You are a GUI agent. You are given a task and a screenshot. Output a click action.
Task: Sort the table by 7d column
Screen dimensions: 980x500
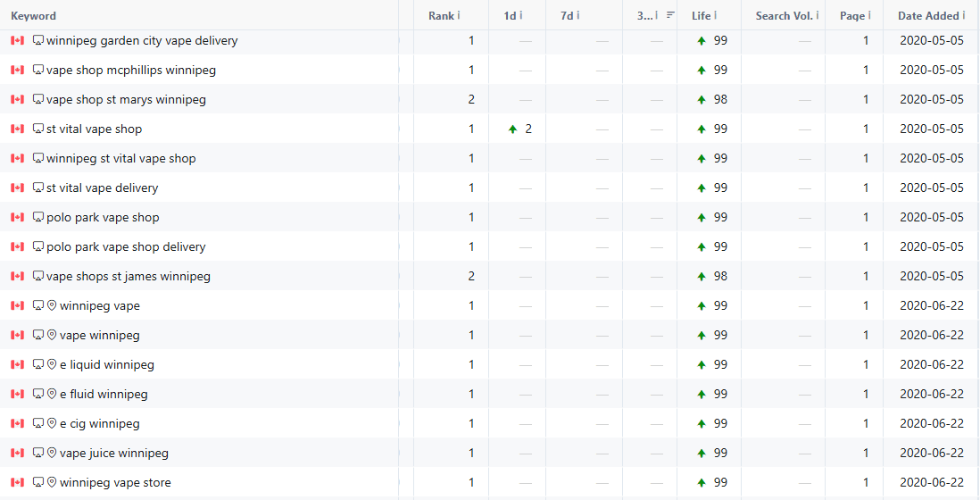tap(566, 15)
